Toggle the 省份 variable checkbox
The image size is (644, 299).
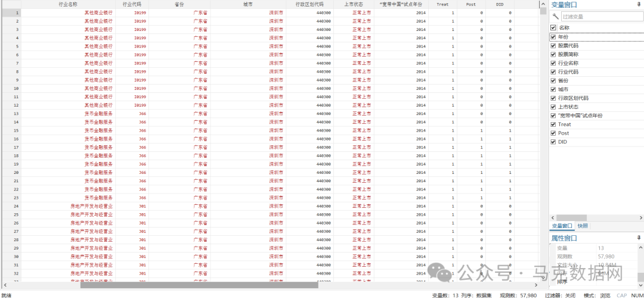tap(553, 80)
